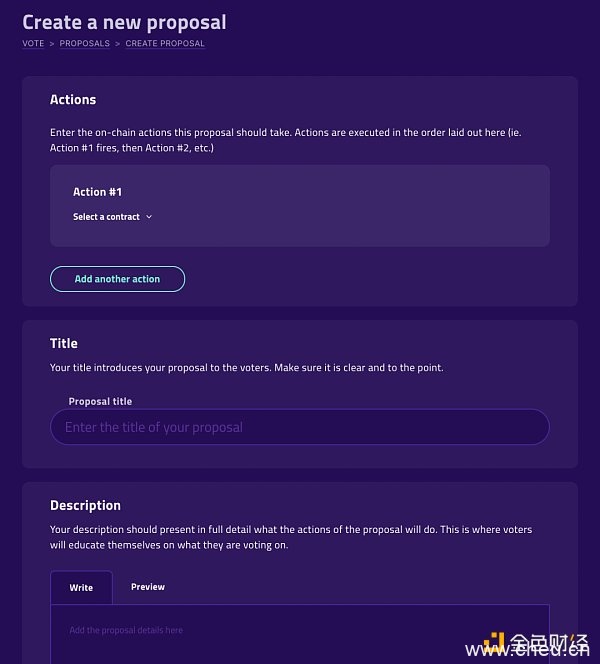Switch to the Preview tab
Screen dimensions: 600x664
tap(148, 587)
